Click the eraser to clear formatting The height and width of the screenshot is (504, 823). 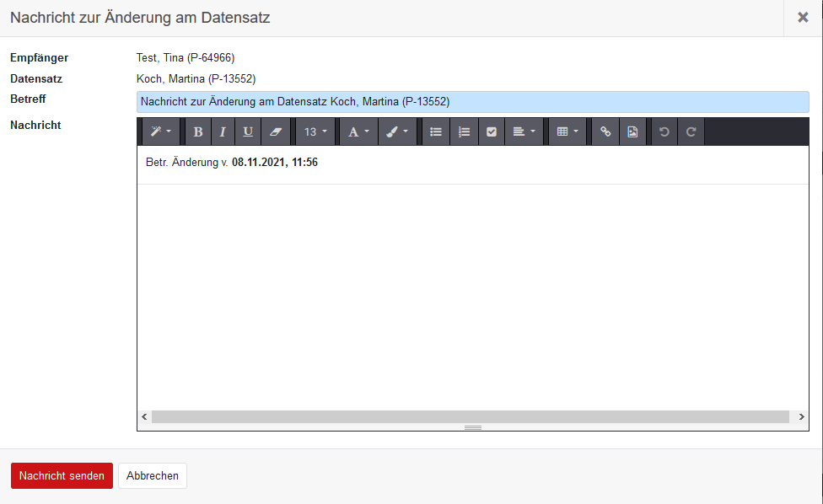coord(275,132)
